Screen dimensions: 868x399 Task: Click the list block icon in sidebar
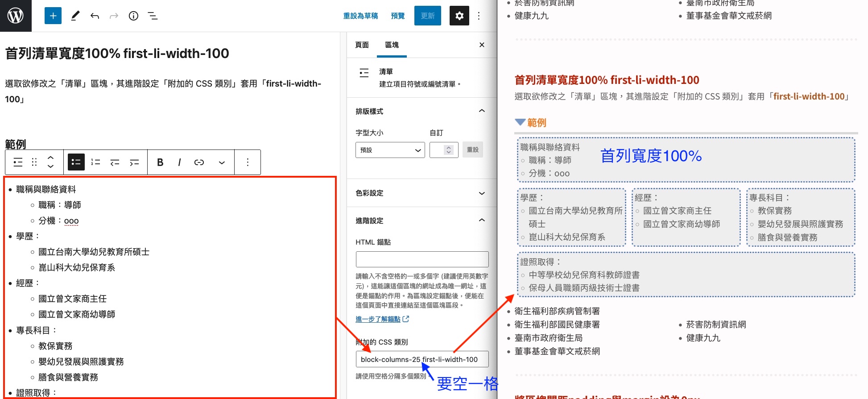pyautogui.click(x=364, y=73)
